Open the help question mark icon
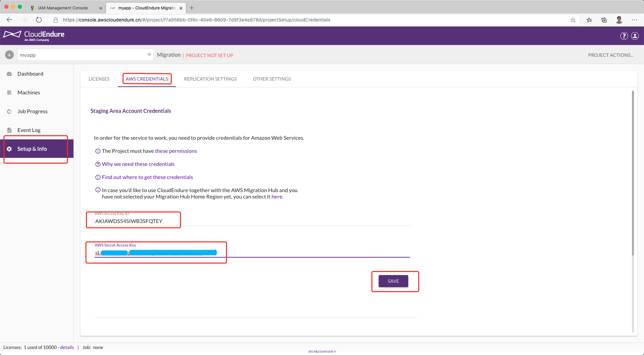644x355 pixels. pyautogui.click(x=624, y=36)
